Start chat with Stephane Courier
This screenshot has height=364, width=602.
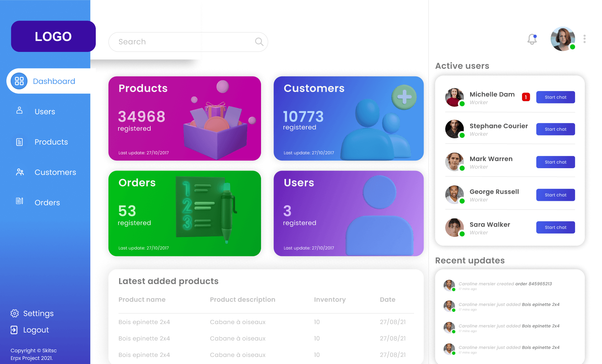pyautogui.click(x=555, y=129)
